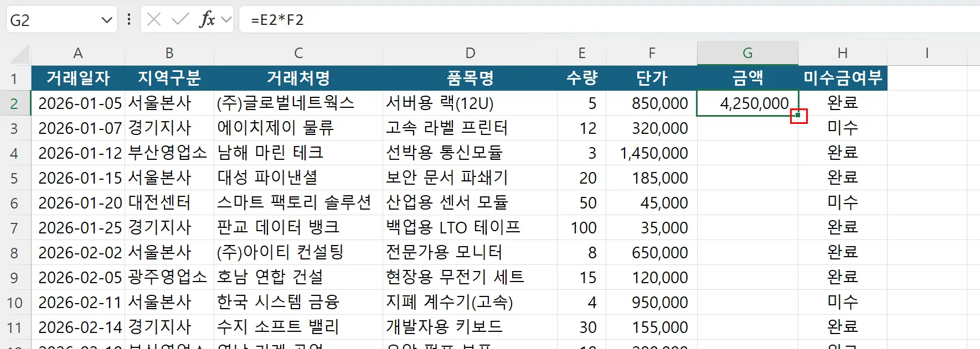The width and height of the screenshot is (980, 349).
Task: Select column F header
Action: 652,53
